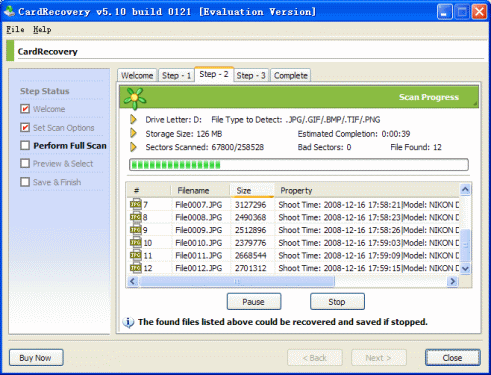Click the file list scroll down arrow

(x=465, y=268)
